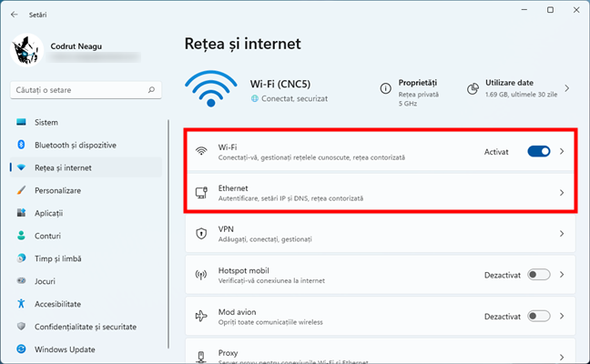
Task: Open Personalizare settings category
Action: (x=86, y=190)
